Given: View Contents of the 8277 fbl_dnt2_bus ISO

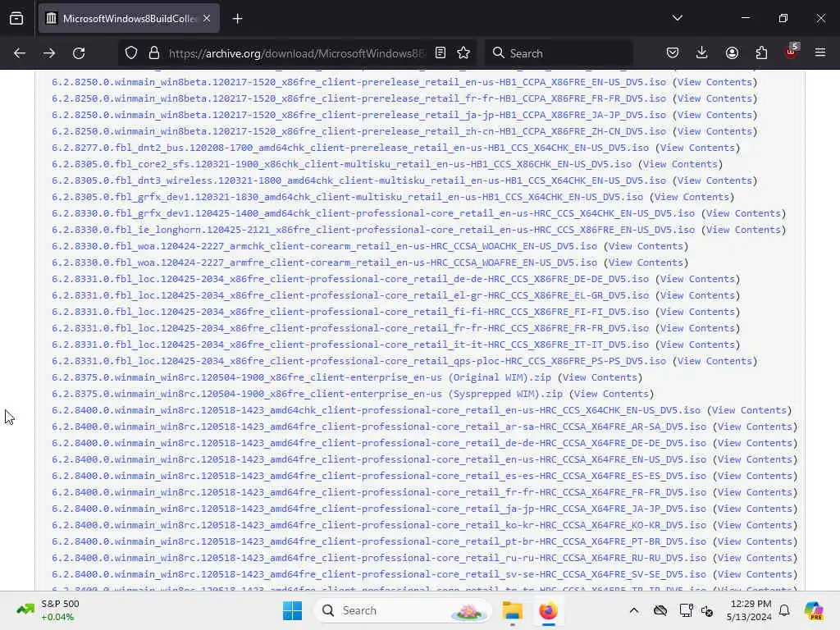Looking at the screenshot, I should pos(697,148).
